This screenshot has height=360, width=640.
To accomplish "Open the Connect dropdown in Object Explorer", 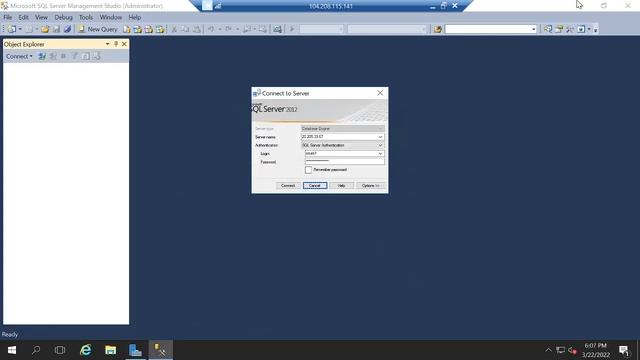I will (x=19, y=56).
